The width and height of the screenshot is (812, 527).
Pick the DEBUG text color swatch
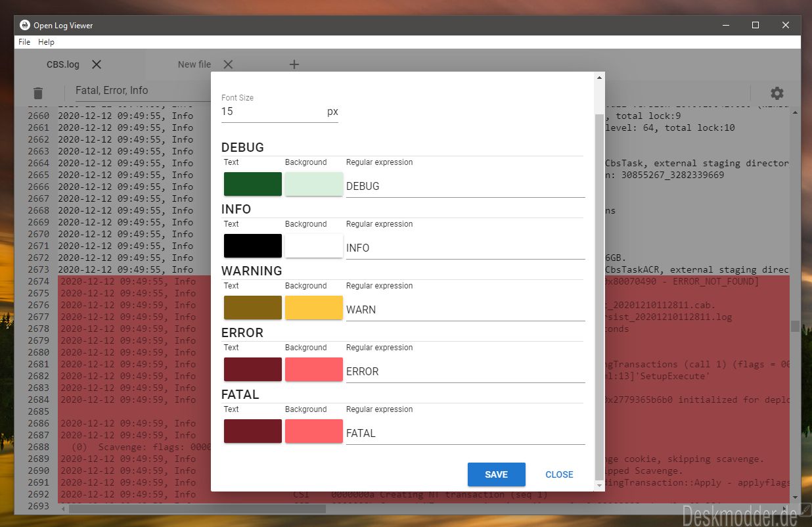(x=253, y=184)
